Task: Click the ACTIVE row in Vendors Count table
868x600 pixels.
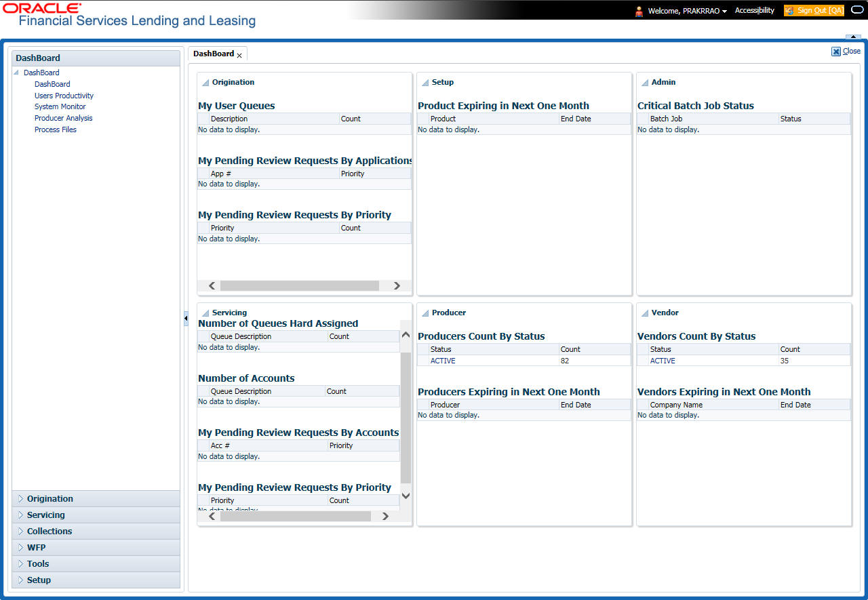Action: [x=744, y=361]
